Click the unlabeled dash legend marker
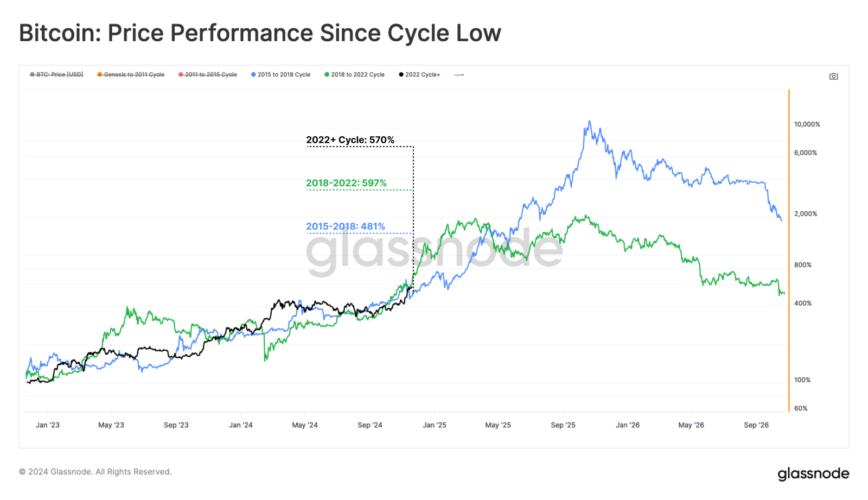This screenshot has width=868, height=500. 459,75
